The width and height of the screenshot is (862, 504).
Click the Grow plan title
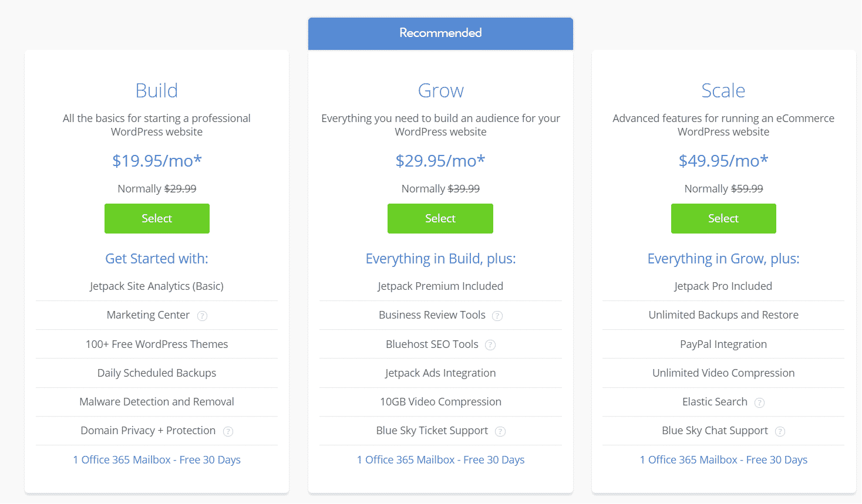440,91
